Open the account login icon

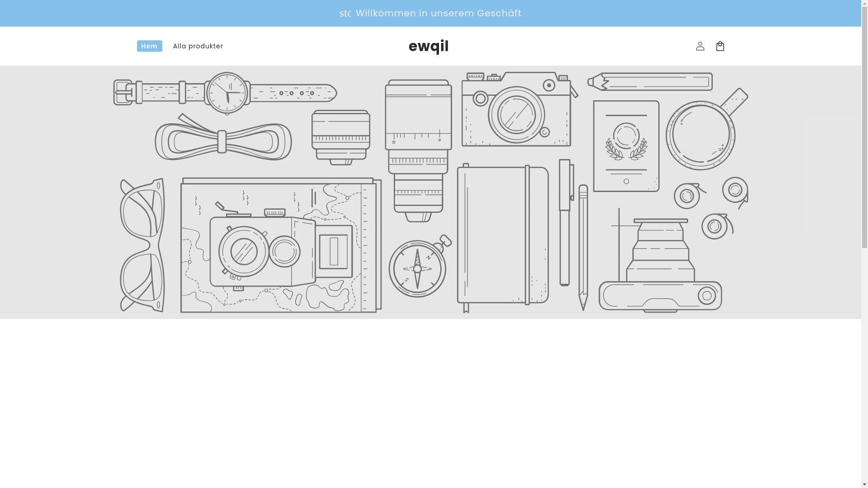click(700, 46)
